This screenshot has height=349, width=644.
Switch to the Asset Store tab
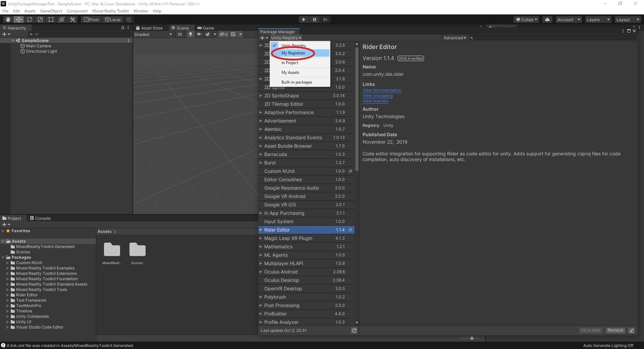tap(150, 28)
